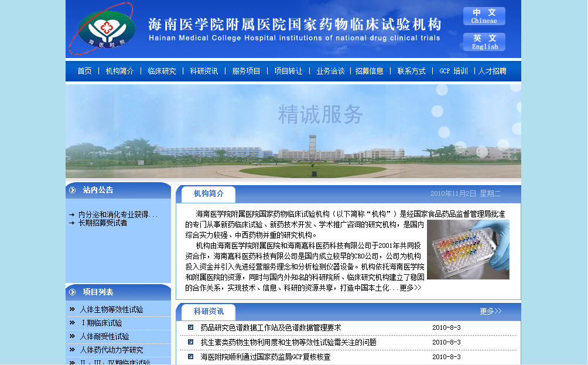
Task: Open the 海医附院顺利通过国家药监局GCP复核核查 news article
Action: point(265,357)
